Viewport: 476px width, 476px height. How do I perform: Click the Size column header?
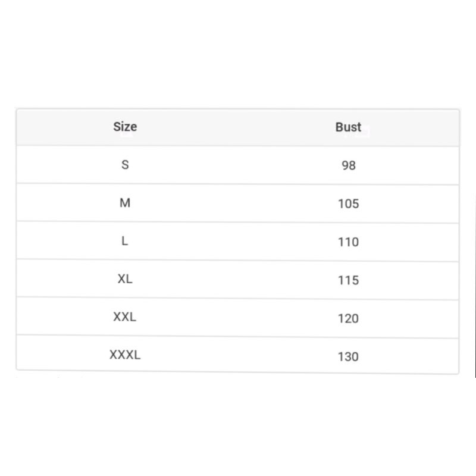[125, 127]
